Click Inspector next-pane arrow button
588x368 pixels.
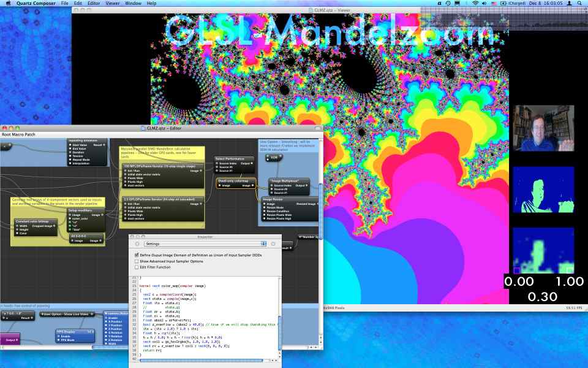273,243
